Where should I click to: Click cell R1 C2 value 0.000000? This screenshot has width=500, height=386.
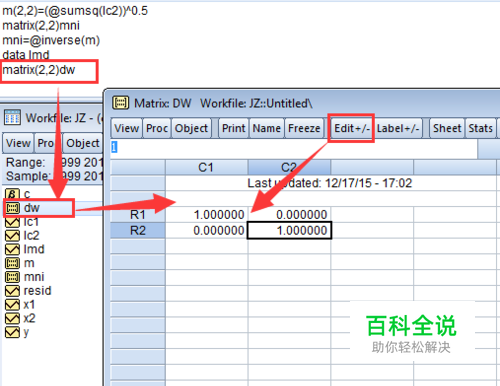[x=289, y=215]
